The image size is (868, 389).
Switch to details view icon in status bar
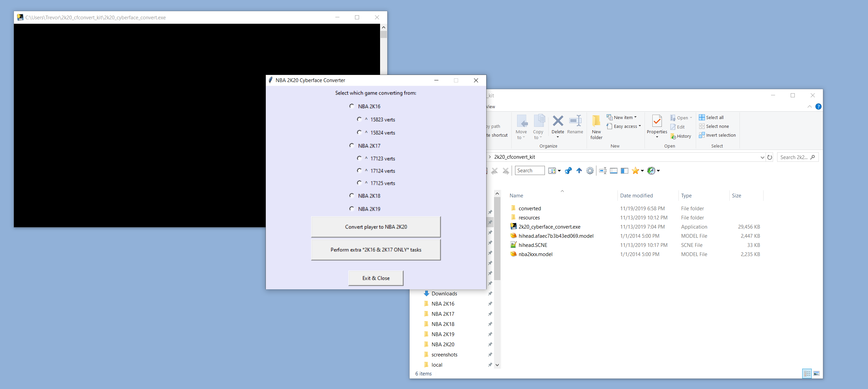pos(807,373)
